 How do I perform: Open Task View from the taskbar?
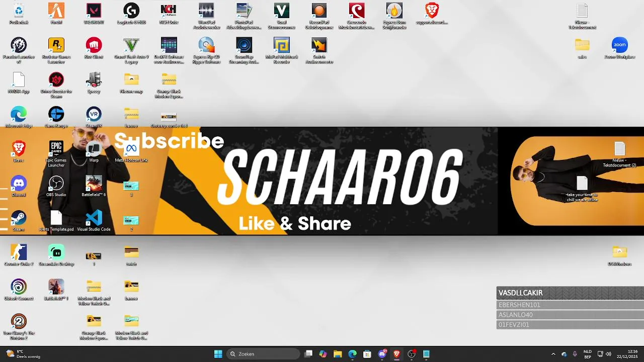point(308,354)
